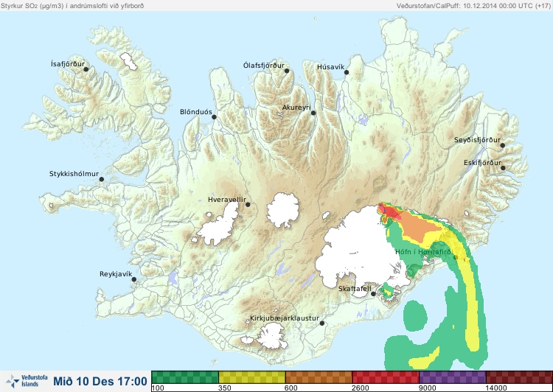Click the yellow 350 legend swatch
Image resolution: width=553 pixels, height=392 pixels.
tap(252, 377)
